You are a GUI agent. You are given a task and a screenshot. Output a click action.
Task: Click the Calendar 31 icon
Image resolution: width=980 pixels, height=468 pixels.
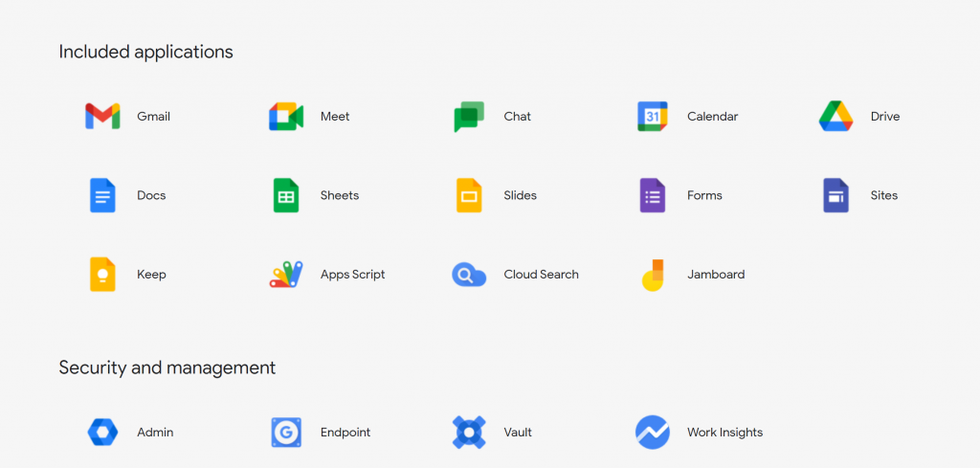653,116
